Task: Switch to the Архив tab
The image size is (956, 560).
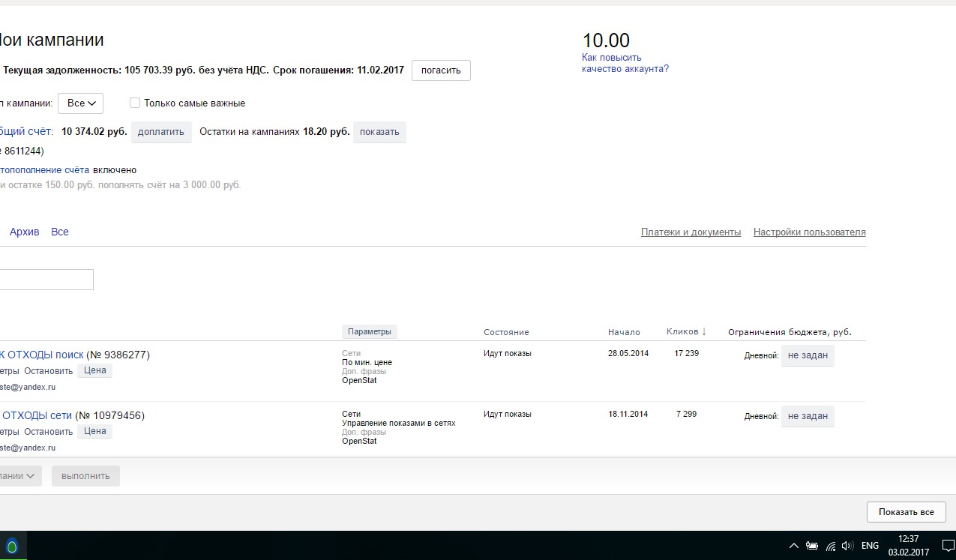Action: point(24,232)
